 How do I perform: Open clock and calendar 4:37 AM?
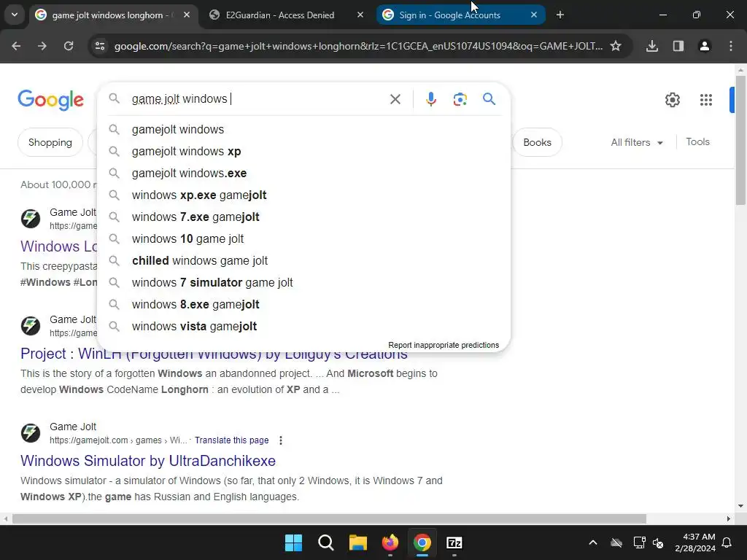tap(695, 542)
